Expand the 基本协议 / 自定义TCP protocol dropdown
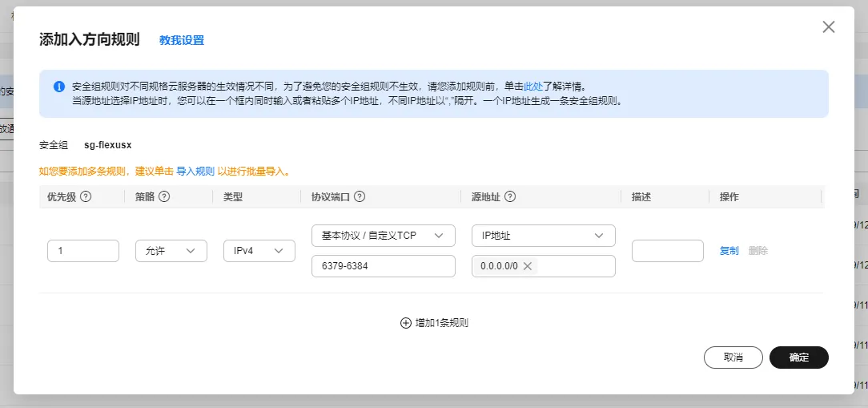This screenshot has width=868, height=408. 383,236
